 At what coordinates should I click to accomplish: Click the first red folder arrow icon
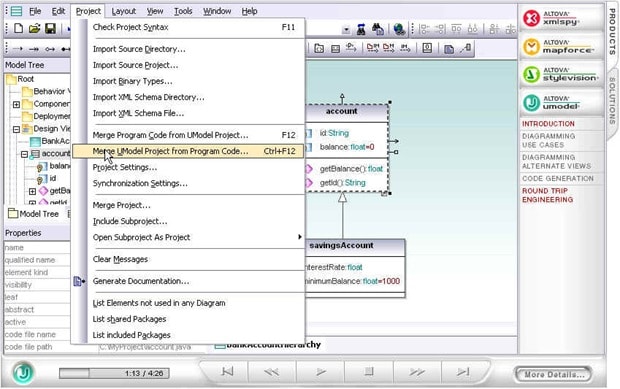pos(372,48)
